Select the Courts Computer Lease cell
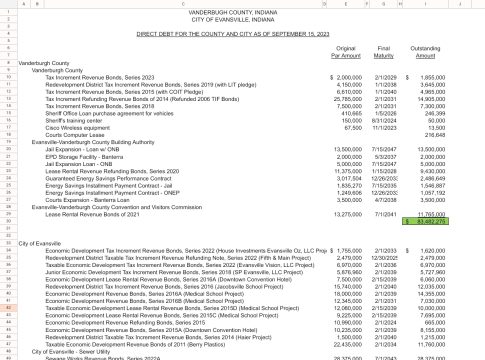485x360 pixels. tap(75, 135)
